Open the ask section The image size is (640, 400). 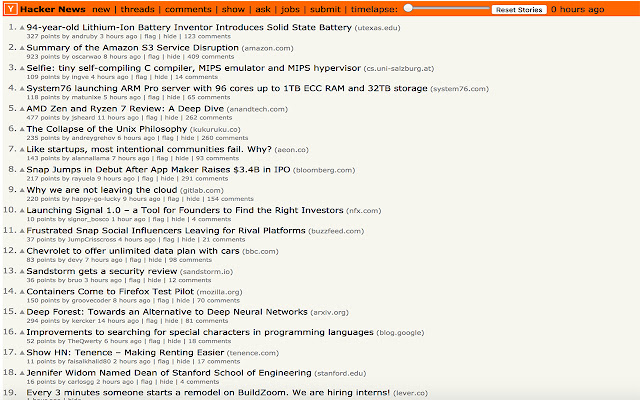263,9
